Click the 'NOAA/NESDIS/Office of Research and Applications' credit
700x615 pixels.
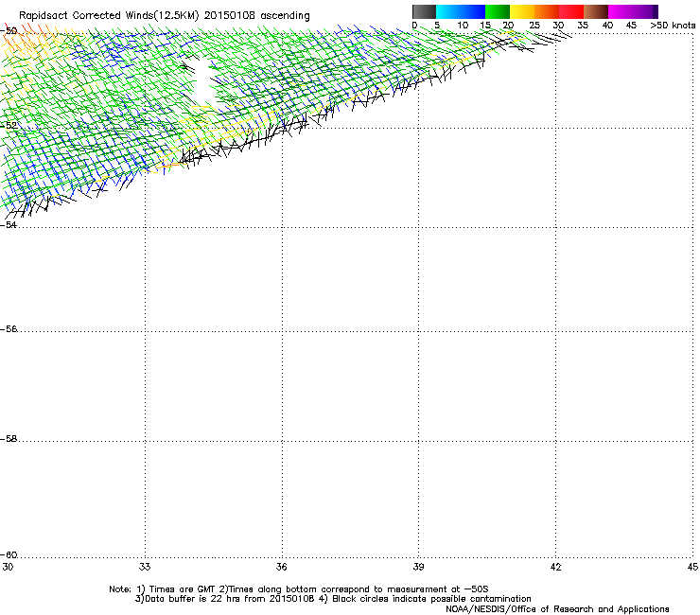click(557, 609)
